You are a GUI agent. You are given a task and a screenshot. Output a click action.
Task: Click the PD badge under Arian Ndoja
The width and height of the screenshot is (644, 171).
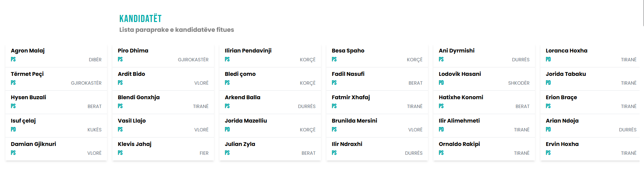[x=548, y=130]
